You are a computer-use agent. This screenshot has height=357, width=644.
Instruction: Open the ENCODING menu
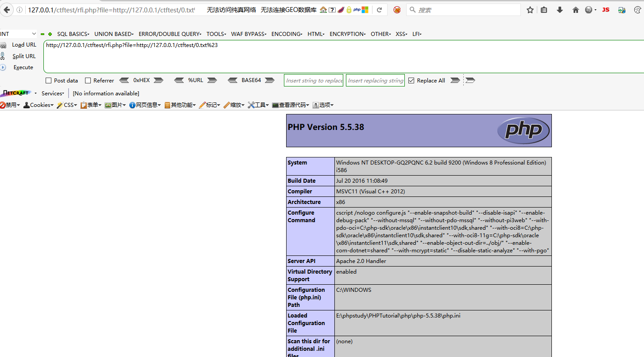(x=287, y=34)
